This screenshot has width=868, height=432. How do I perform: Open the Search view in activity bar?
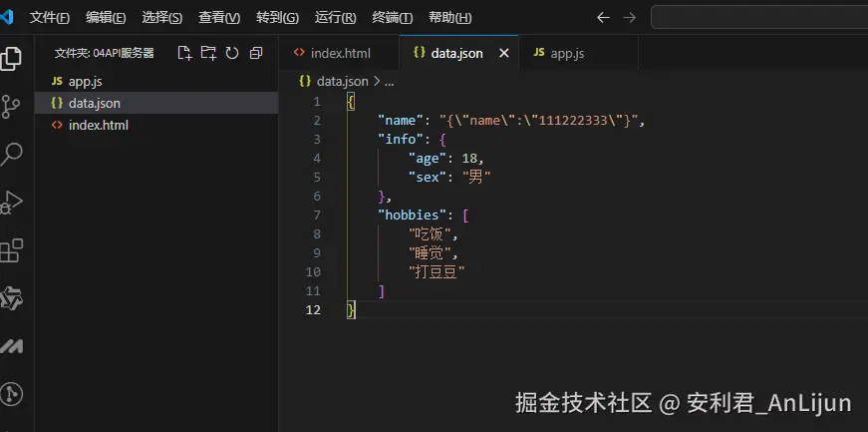[11, 155]
